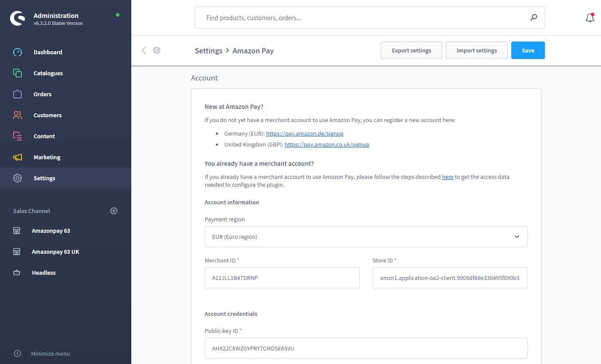Viewport: 601px width, 364px height.
Task: Click the Content layout icon
Action: coord(18,136)
